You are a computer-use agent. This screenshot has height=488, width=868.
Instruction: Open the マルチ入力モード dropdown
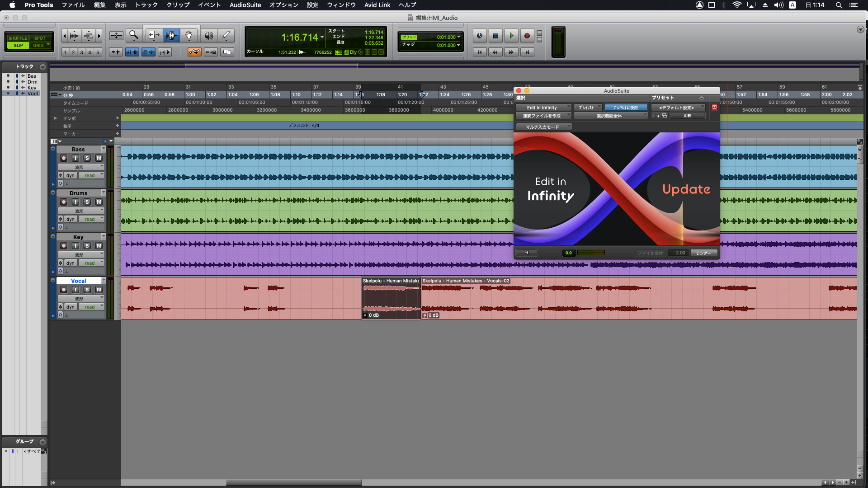[x=544, y=127]
